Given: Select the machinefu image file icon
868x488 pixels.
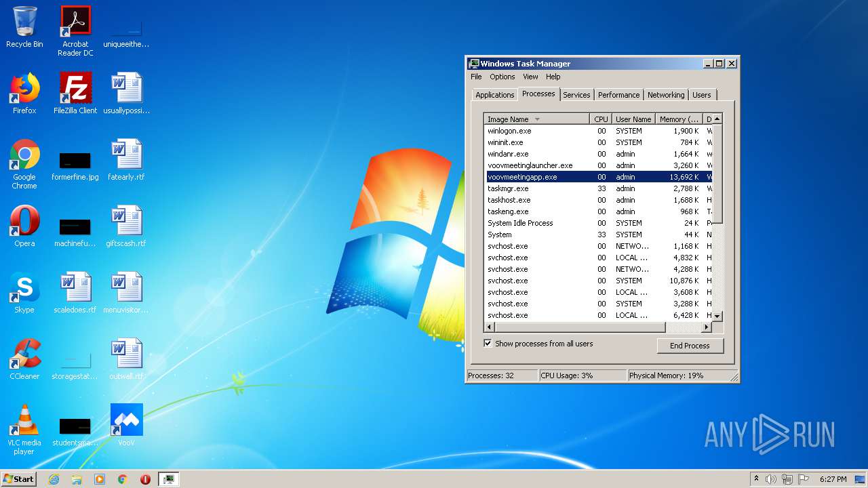Looking at the screenshot, I should point(75,230).
